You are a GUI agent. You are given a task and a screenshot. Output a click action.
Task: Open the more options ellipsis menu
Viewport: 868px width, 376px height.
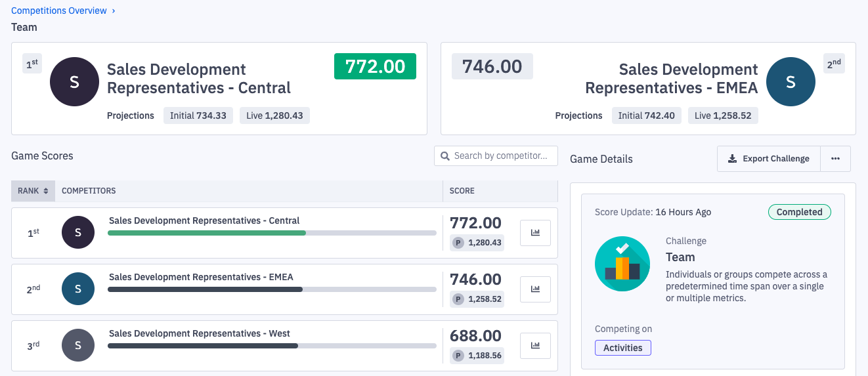(835, 159)
